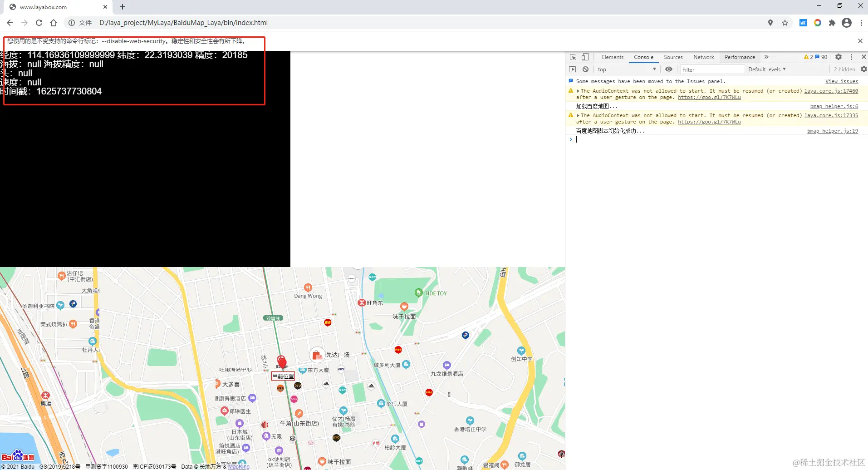This screenshot has height=470, width=868.
Task: Close the DevTools panel
Action: click(x=863, y=57)
